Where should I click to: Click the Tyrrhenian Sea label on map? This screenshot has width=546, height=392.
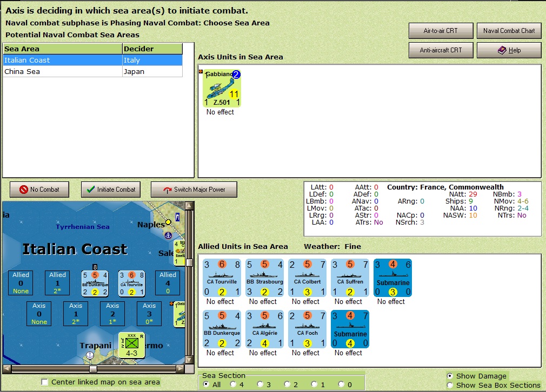(x=83, y=227)
